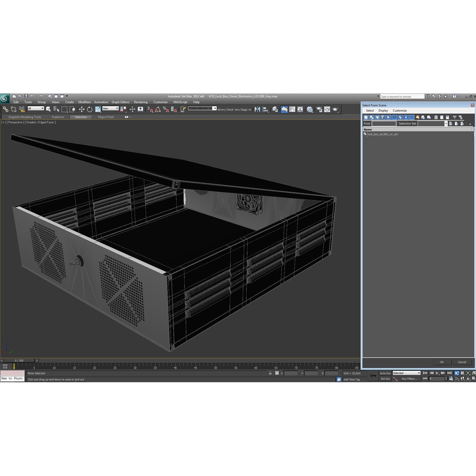Open the reference coordinate system View dropdown
This screenshot has width=476, height=476.
click(110, 108)
